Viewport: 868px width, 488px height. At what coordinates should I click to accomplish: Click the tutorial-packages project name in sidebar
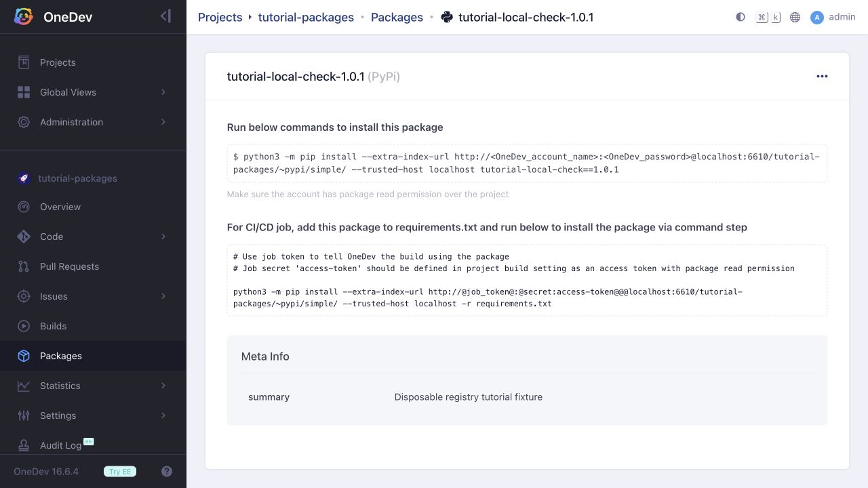pyautogui.click(x=77, y=178)
